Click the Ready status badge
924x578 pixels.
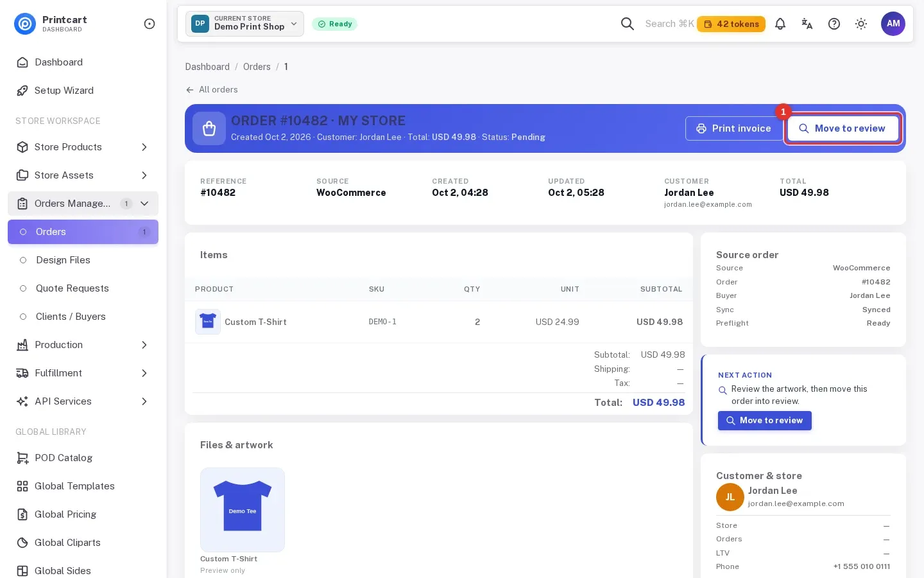334,24
